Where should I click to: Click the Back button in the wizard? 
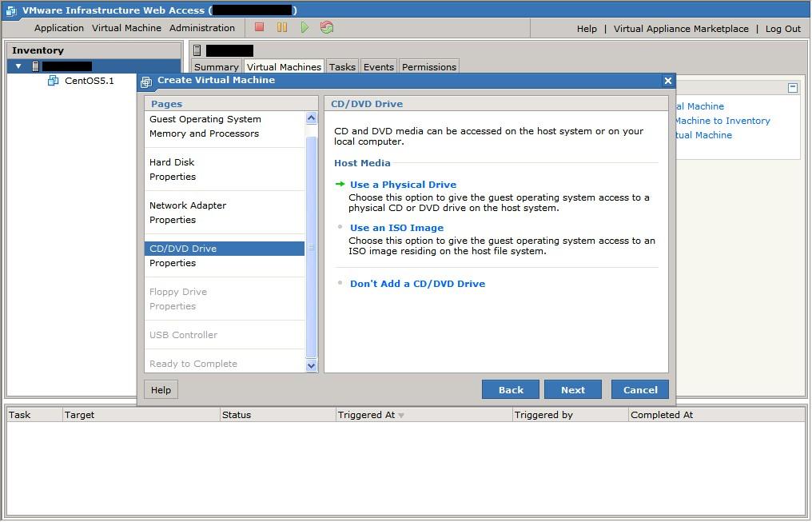(x=511, y=390)
